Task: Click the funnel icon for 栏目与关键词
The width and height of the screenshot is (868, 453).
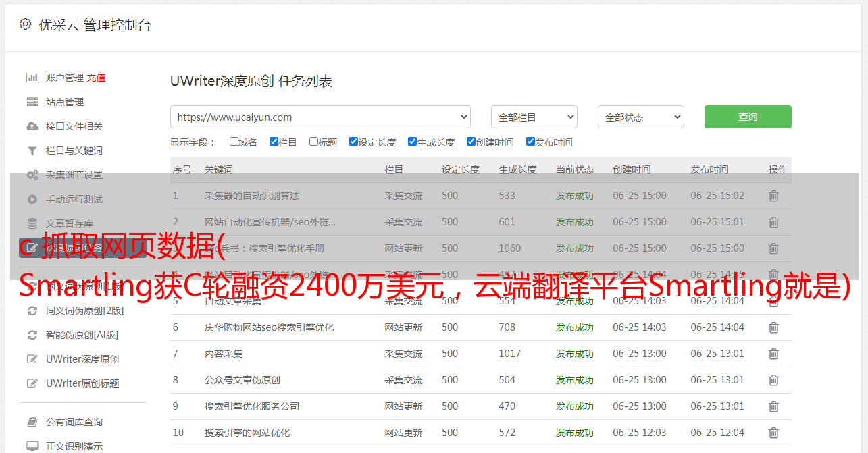Action: [32, 151]
